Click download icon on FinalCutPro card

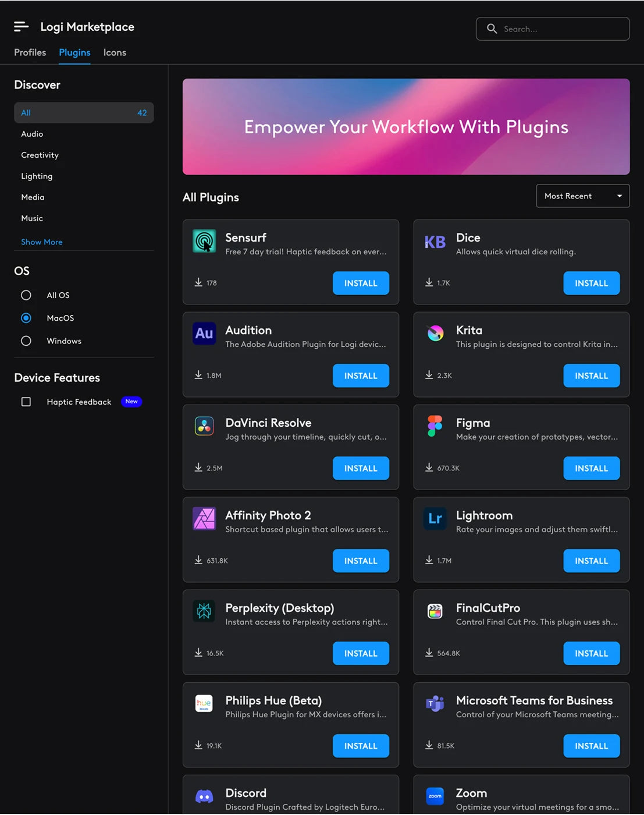pos(429,653)
